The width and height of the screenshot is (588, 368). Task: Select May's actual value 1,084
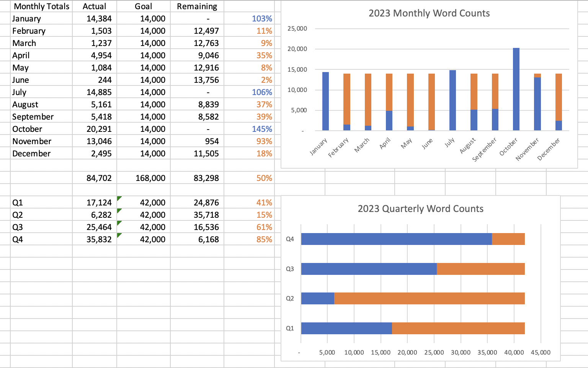point(95,67)
